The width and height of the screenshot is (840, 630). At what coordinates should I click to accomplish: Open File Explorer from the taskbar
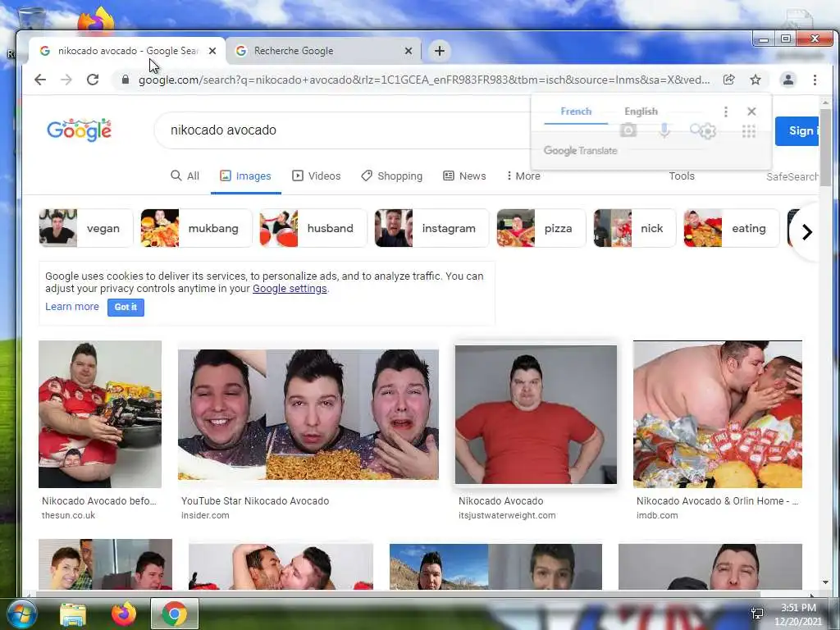[x=73, y=614]
